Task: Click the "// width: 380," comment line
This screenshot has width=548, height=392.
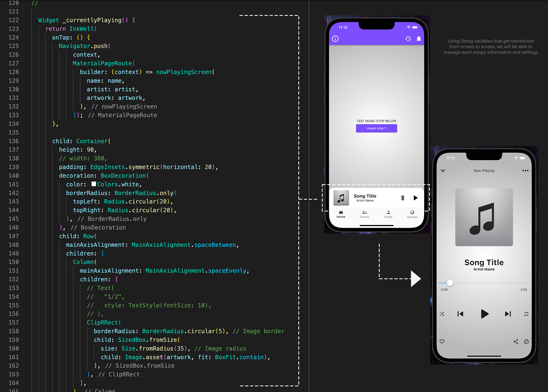Action: [x=83, y=158]
